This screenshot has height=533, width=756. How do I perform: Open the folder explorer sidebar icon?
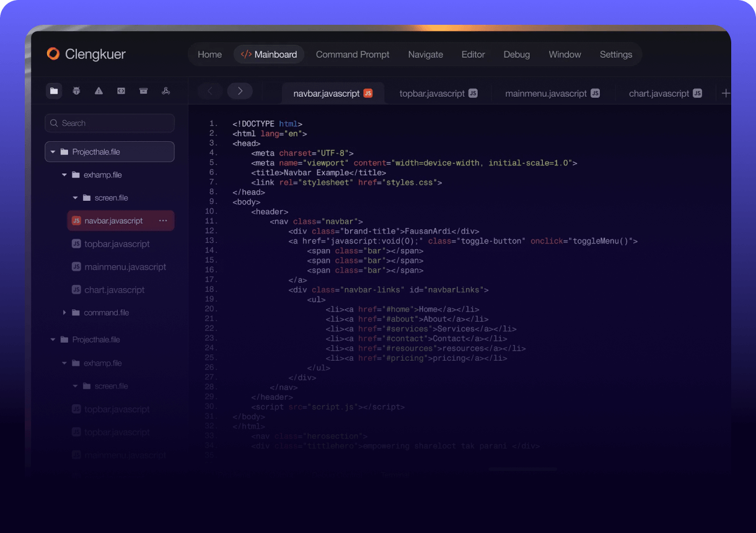click(x=54, y=91)
